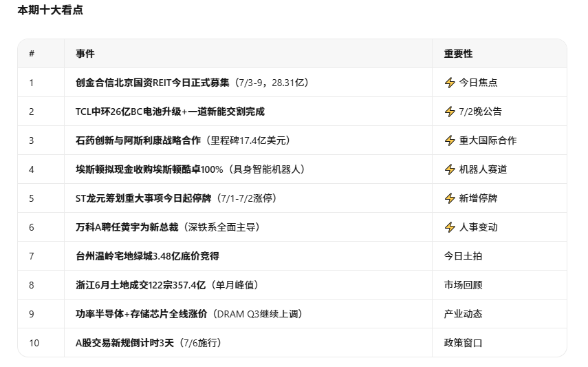The width and height of the screenshot is (588, 367).
Task: Click lightning icon beside 重大国际合作
Action: [x=450, y=140]
